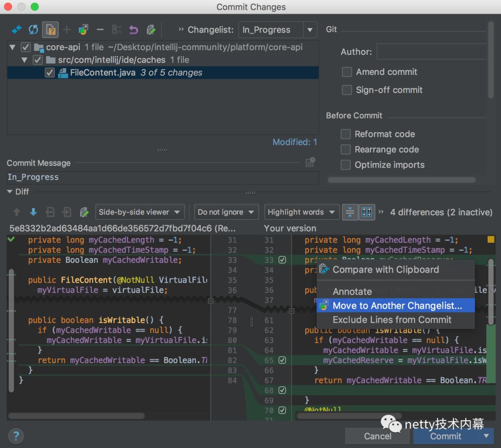This screenshot has width=501, height=448.
Task: Click the edit source pencil icon in top toolbar
Action: pyautogui.click(x=150, y=30)
